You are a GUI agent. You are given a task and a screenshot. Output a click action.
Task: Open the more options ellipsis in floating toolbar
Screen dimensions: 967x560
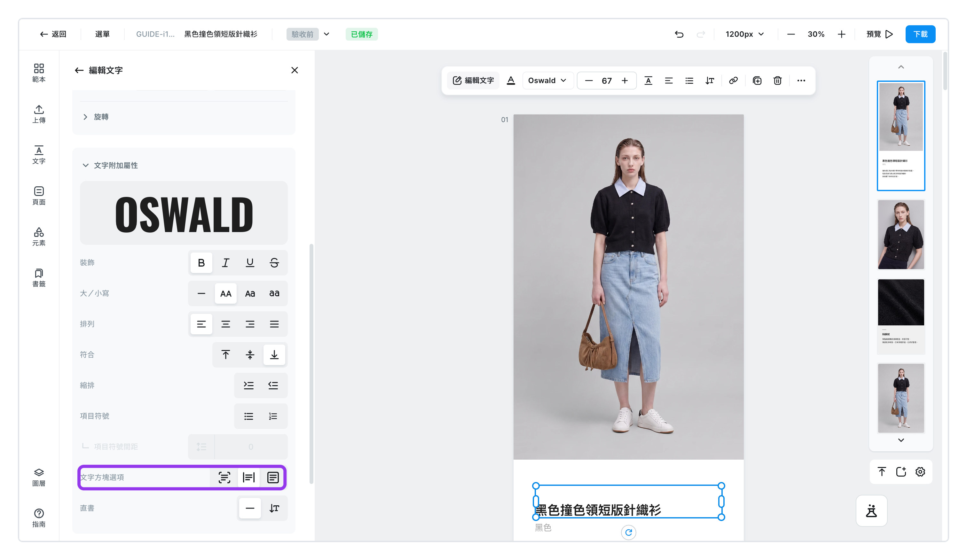[801, 81]
